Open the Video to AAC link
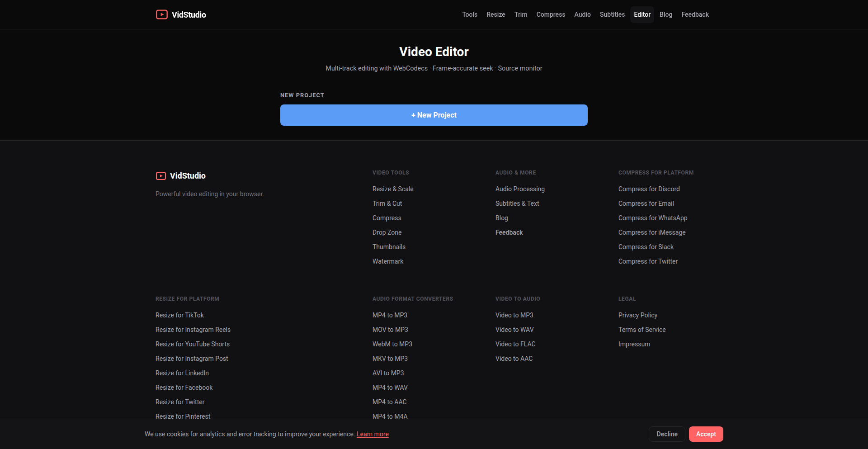The width and height of the screenshot is (868, 449). click(x=514, y=359)
